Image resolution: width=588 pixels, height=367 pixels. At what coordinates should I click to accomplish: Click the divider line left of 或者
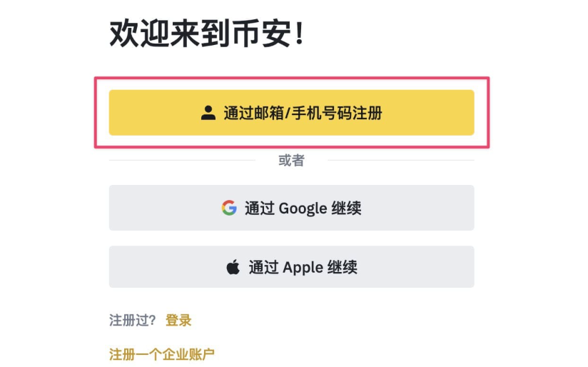tap(182, 161)
